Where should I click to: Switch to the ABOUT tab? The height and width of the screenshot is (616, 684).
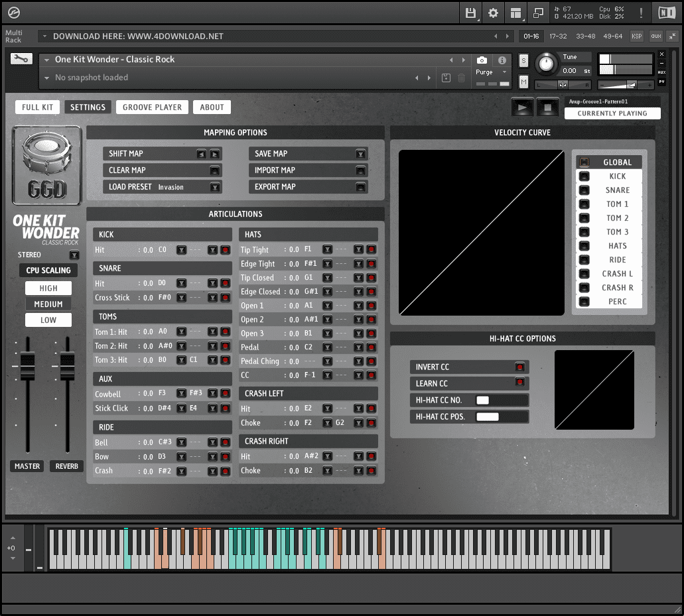pos(212,107)
